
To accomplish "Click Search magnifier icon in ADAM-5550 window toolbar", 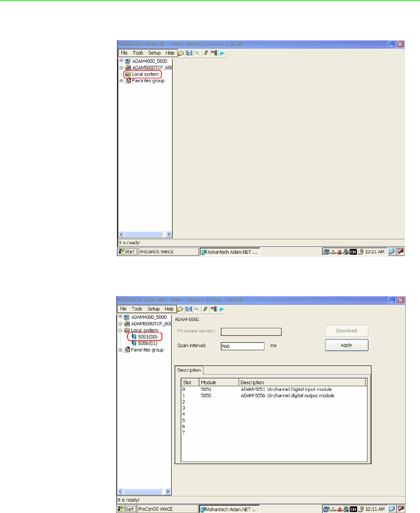I will 197,309.
